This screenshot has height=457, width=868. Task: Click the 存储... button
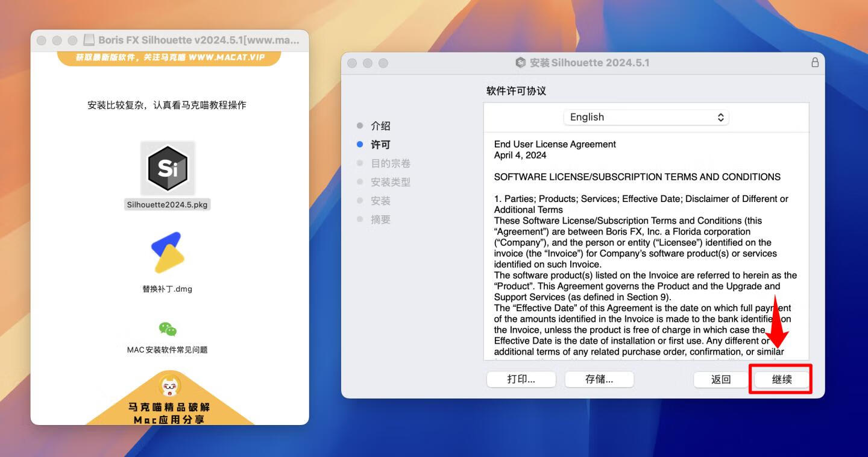(x=599, y=379)
